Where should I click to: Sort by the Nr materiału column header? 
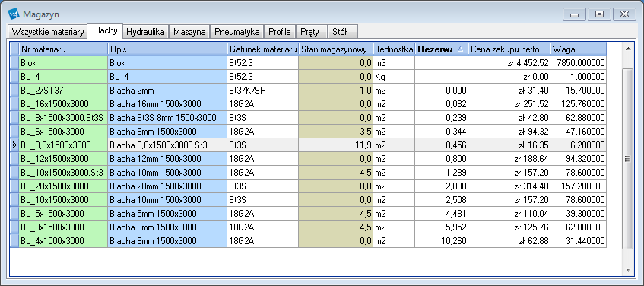63,49
